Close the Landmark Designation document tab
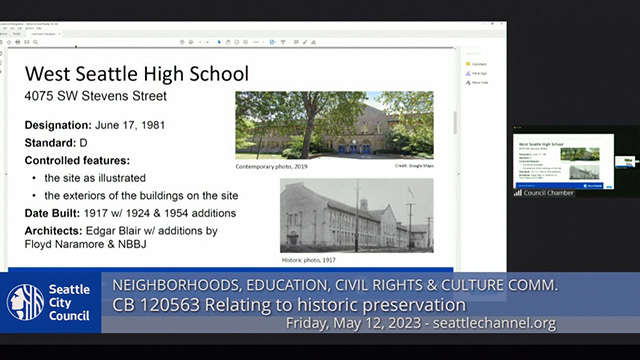This screenshot has height=360, width=640. [x=59, y=34]
